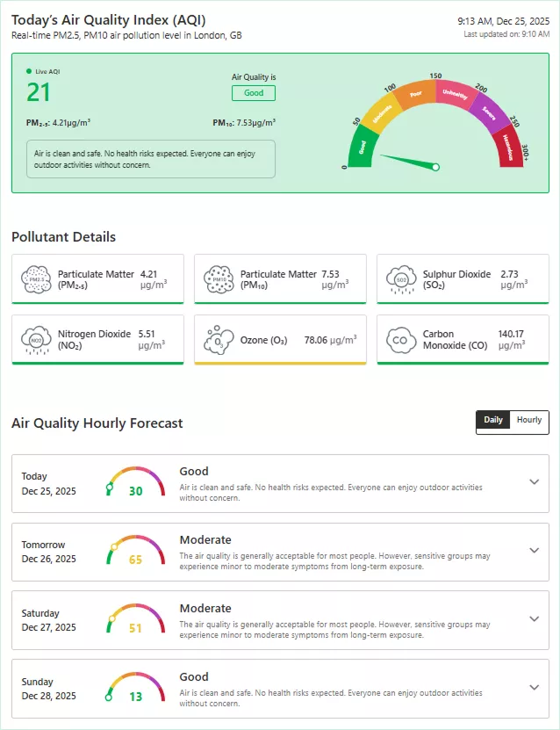Open the Pollutant Details section heading
The image size is (560, 730).
pyautogui.click(x=66, y=237)
